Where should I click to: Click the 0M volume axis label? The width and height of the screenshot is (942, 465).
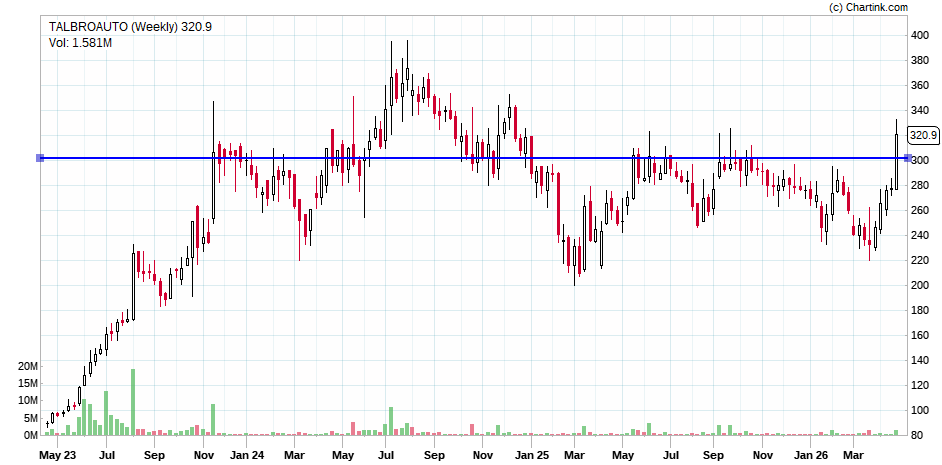pos(30,435)
